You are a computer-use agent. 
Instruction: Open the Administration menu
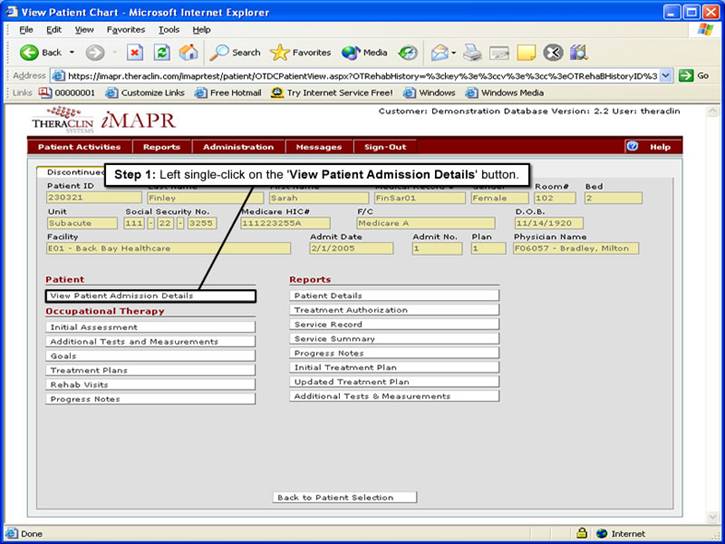238,147
